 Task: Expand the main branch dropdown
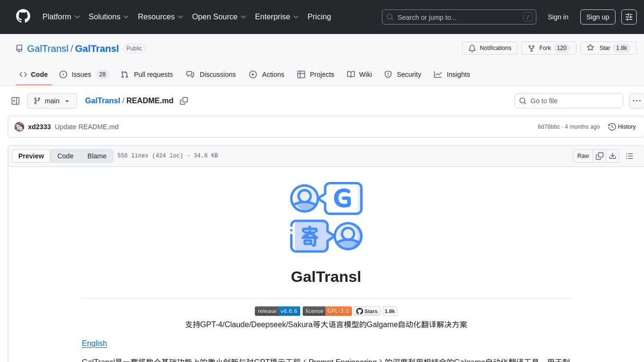(x=52, y=101)
